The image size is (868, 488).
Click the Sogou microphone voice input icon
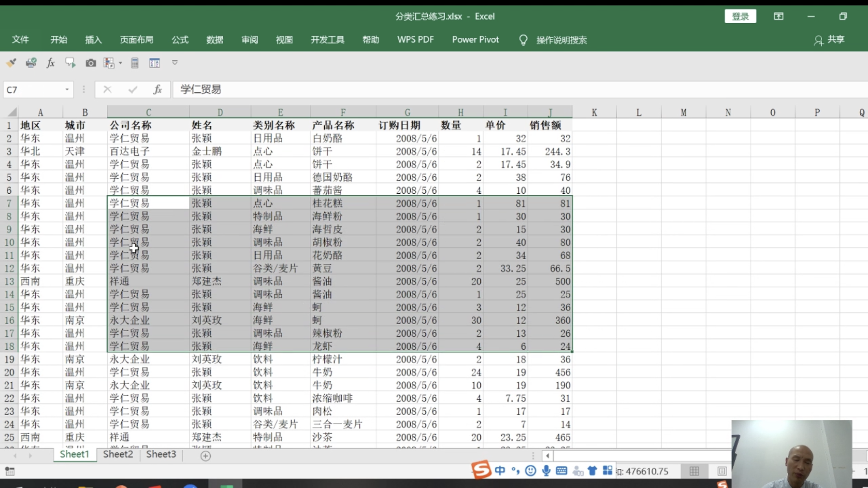tap(546, 470)
